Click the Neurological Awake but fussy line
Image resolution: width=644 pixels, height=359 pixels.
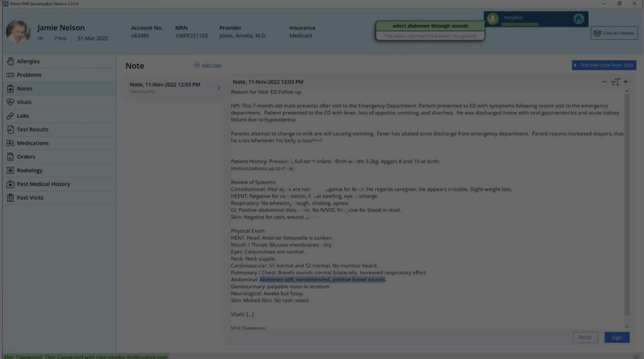(267, 293)
